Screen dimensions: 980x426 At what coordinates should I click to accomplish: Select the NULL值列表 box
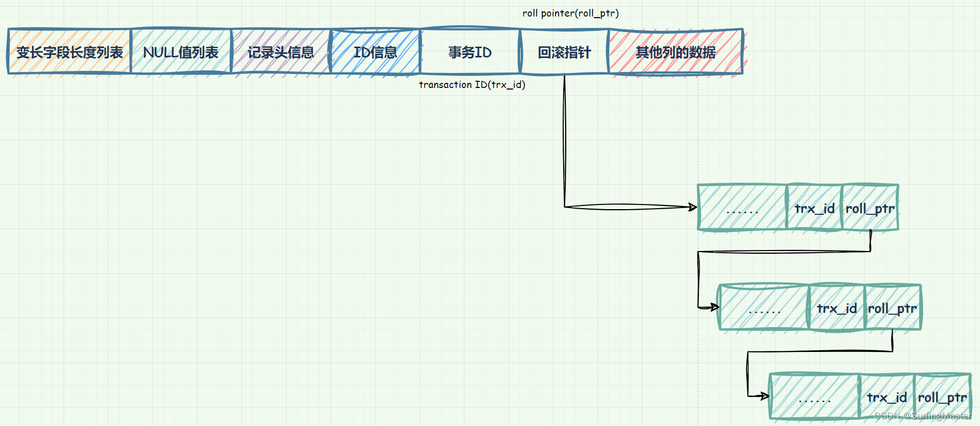pos(181,51)
